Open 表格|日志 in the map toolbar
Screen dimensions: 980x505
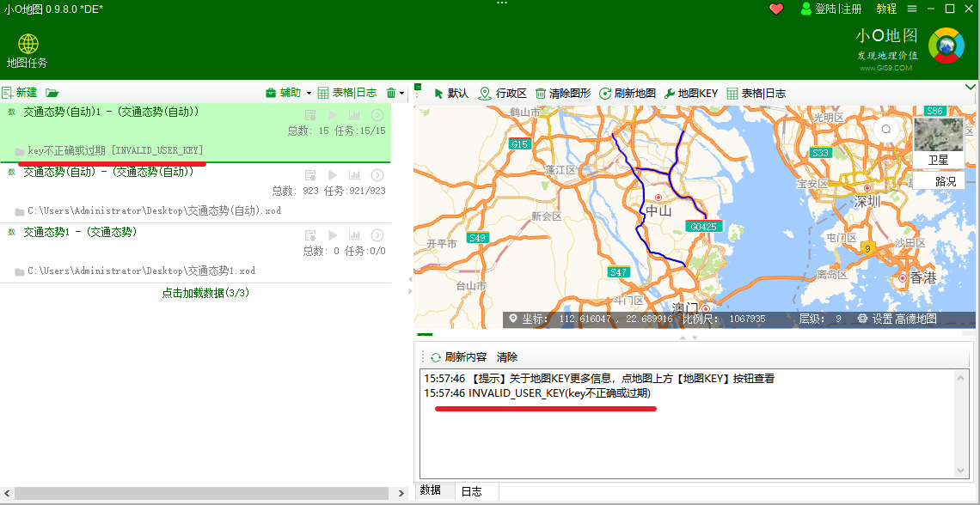tap(756, 93)
